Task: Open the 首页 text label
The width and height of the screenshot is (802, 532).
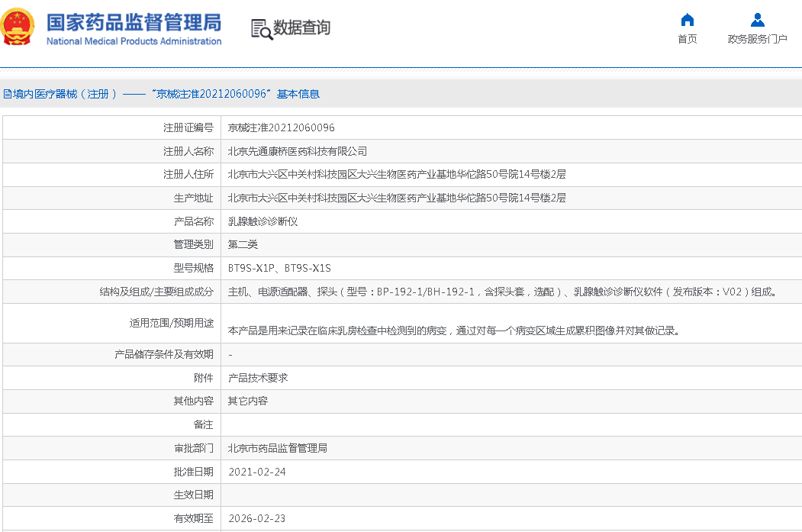Action: click(x=687, y=39)
